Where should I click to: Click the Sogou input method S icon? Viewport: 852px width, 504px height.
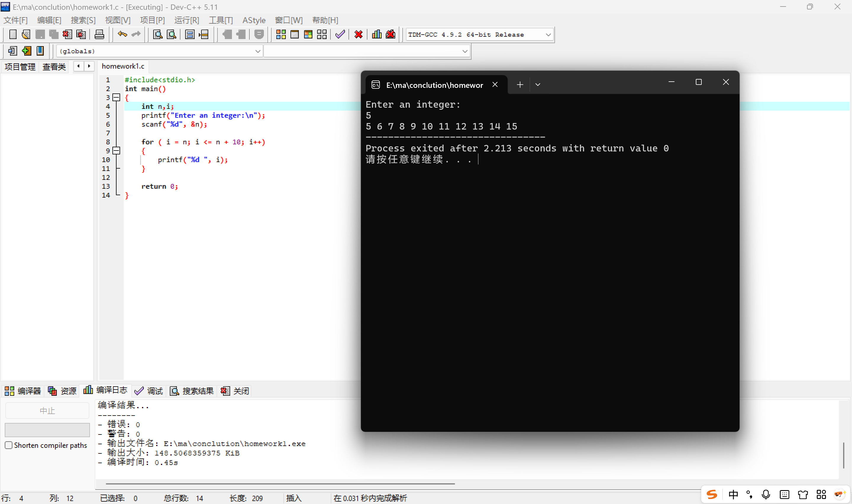click(712, 494)
